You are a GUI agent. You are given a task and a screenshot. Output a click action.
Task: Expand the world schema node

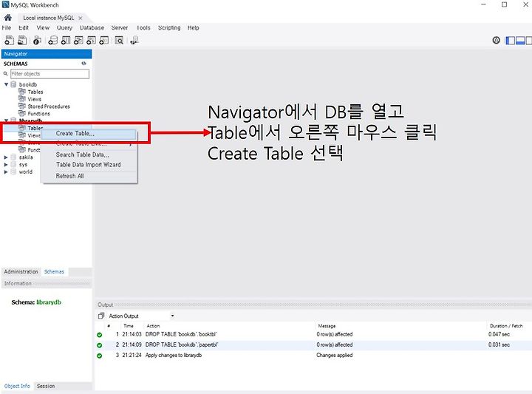6,171
